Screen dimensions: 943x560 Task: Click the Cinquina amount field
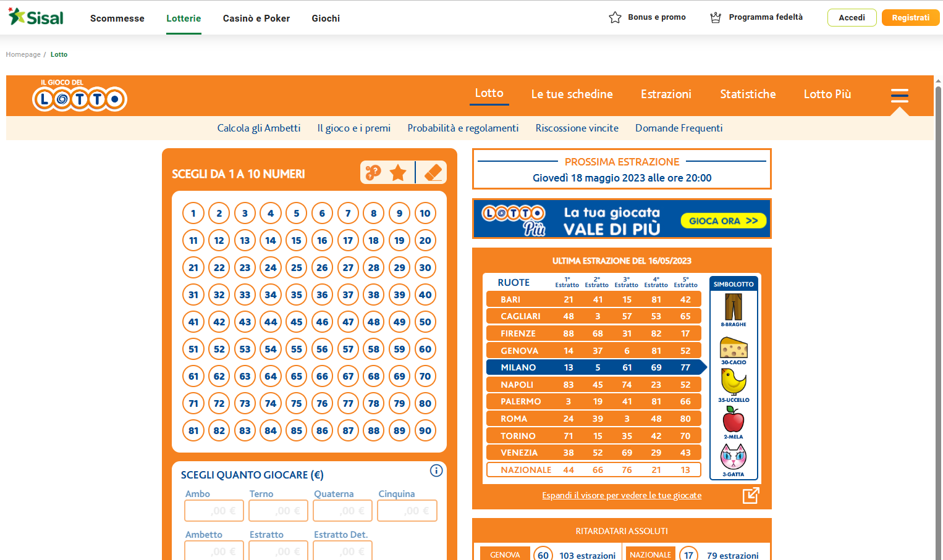(x=407, y=511)
